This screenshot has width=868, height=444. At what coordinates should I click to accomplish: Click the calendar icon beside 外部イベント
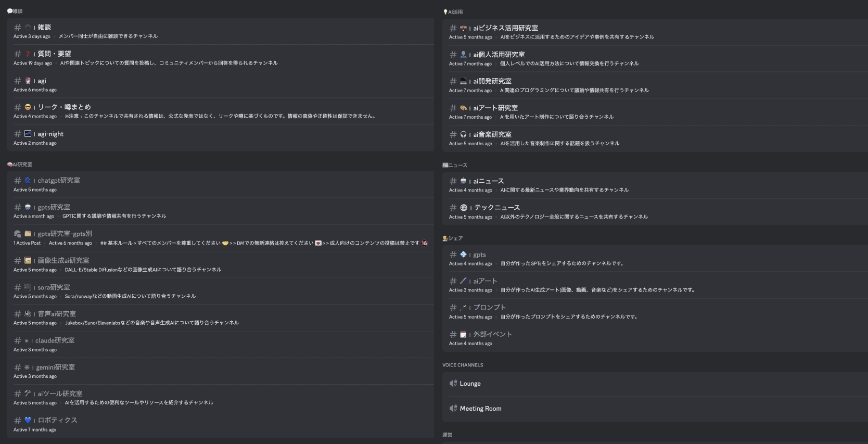[x=463, y=335]
